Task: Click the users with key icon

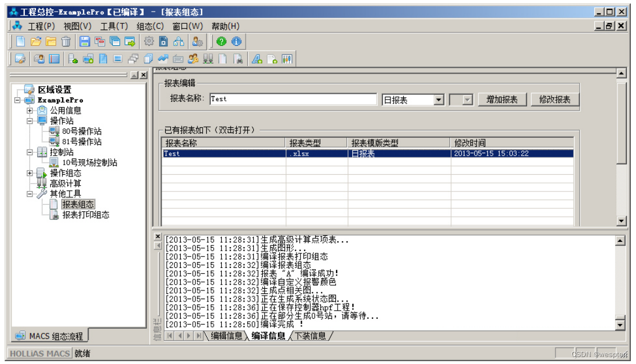Action: [x=193, y=59]
